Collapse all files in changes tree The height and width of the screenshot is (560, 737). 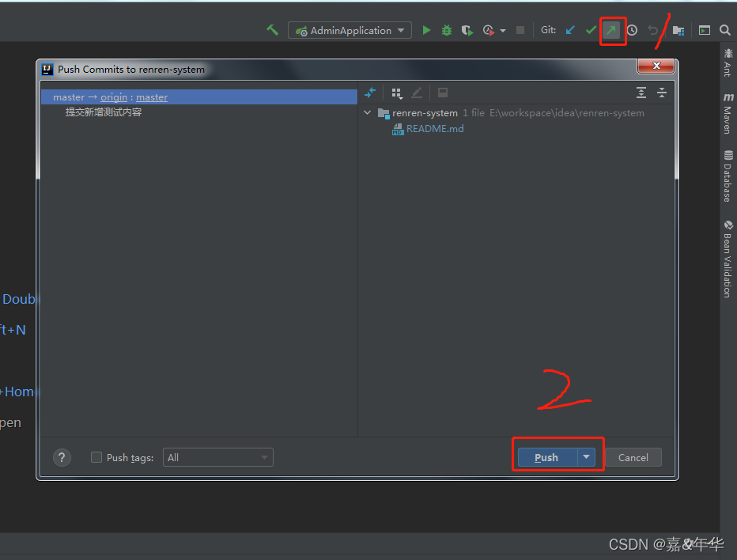662,93
